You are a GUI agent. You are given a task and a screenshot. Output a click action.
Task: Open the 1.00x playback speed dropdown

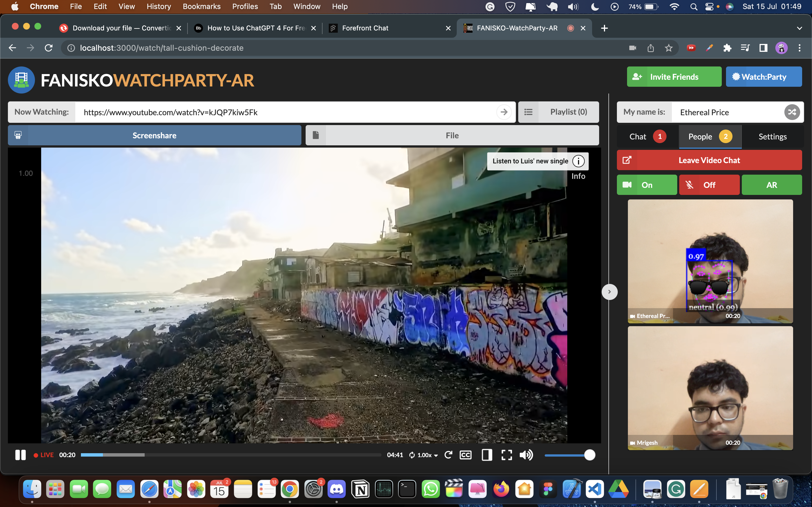424,455
